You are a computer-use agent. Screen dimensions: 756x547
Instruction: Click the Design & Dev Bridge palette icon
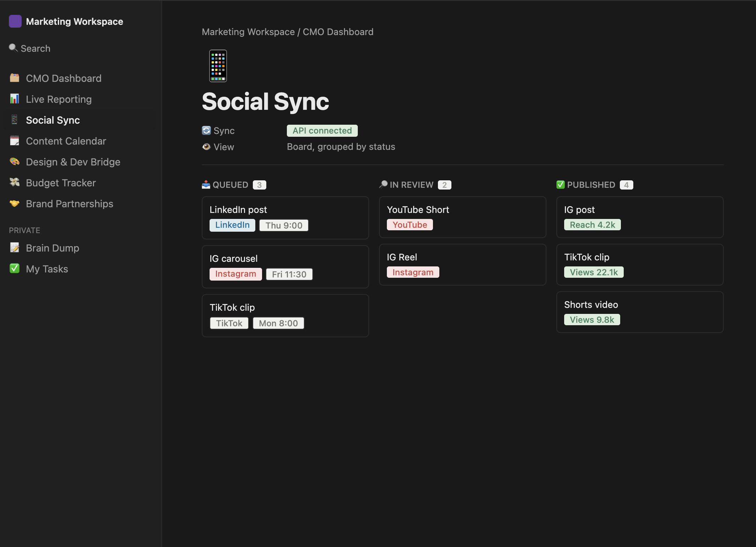[15, 162]
